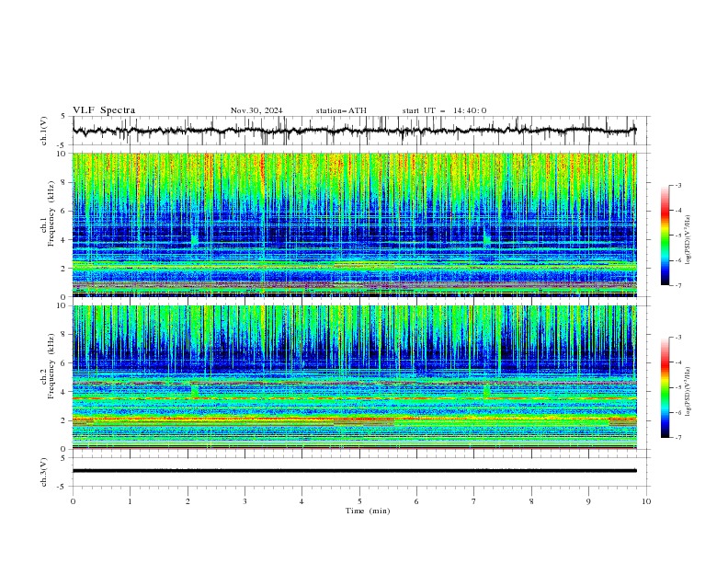Viewport: 728px width, 563px height.
Task: Click the time axis tick label '10'
Action: click(x=646, y=501)
